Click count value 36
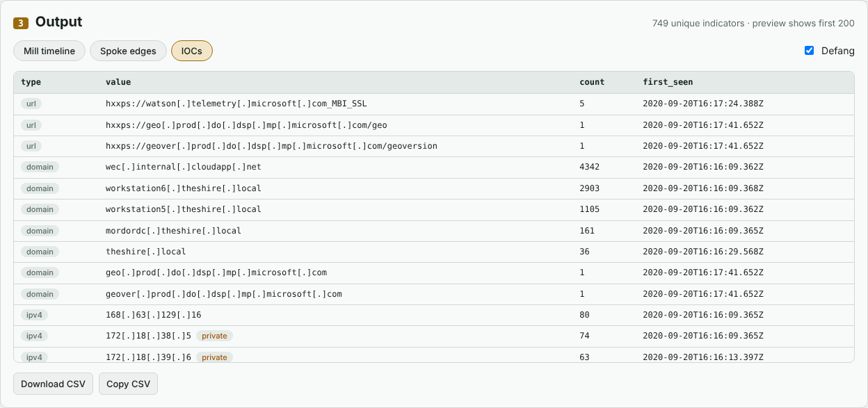Image resolution: width=868 pixels, height=408 pixels. click(x=584, y=252)
